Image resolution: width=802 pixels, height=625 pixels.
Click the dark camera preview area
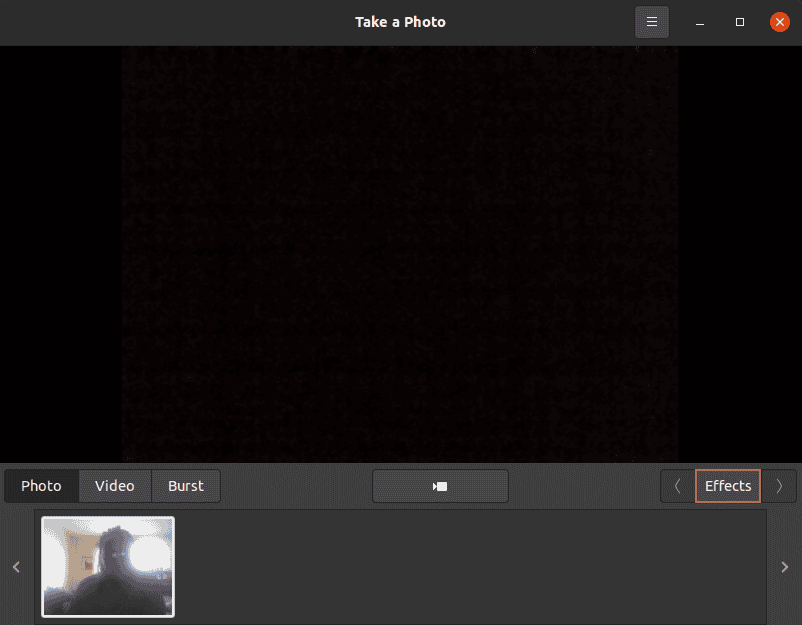click(x=400, y=250)
